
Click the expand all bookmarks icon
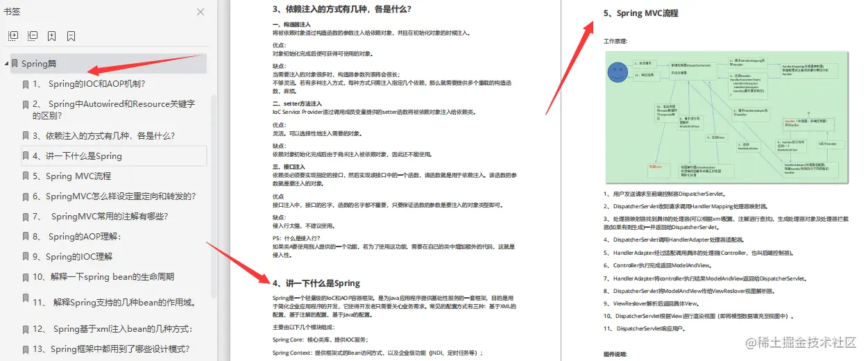tap(12, 35)
